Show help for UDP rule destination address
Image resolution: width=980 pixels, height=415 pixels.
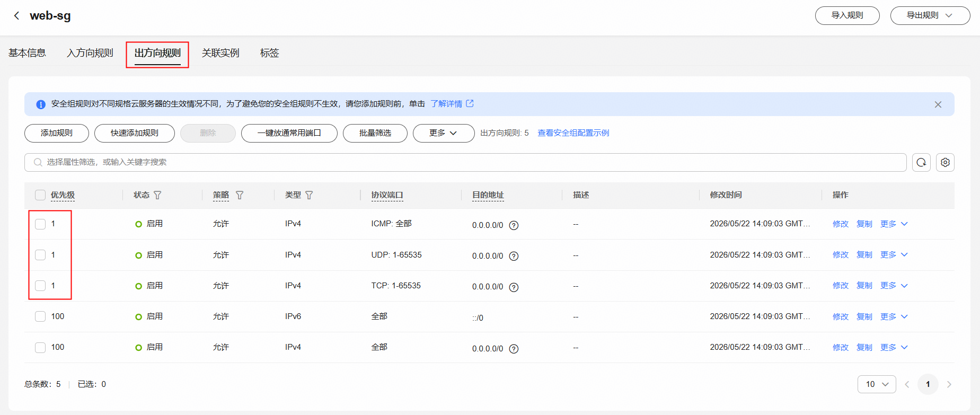pos(514,256)
